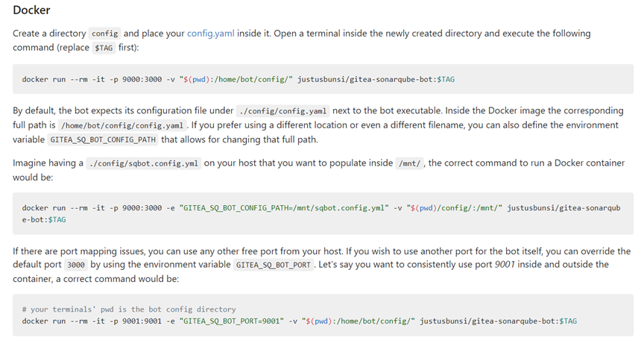
Task: Click the Docker heading
Action: pos(31,10)
